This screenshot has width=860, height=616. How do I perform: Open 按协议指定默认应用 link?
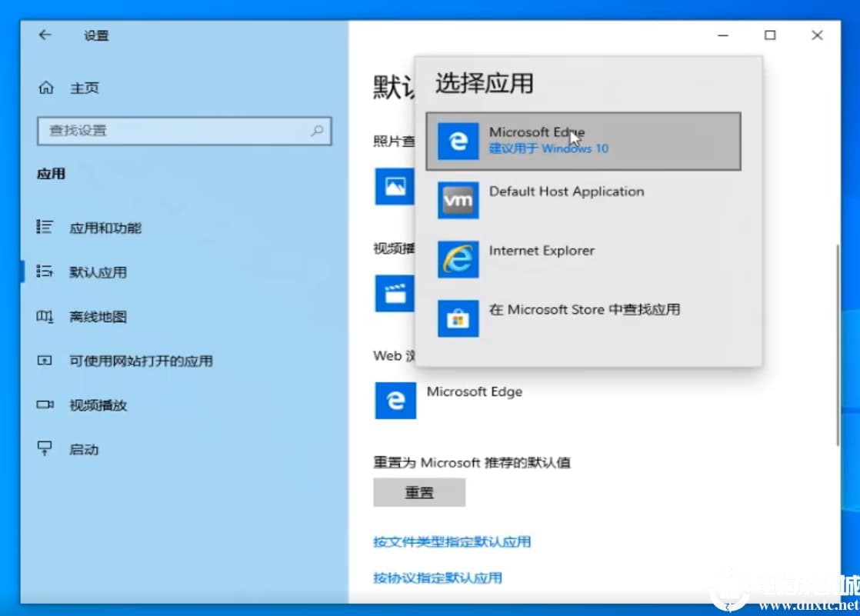coord(437,578)
